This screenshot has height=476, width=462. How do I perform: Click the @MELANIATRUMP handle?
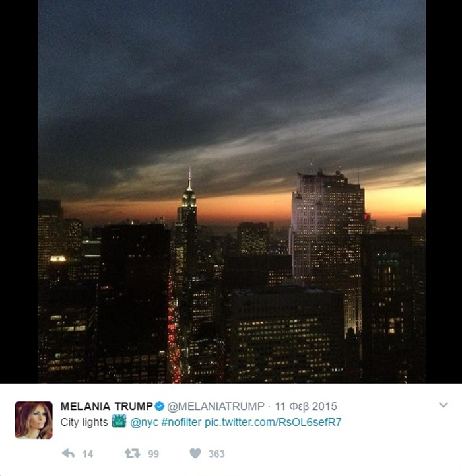point(216,407)
